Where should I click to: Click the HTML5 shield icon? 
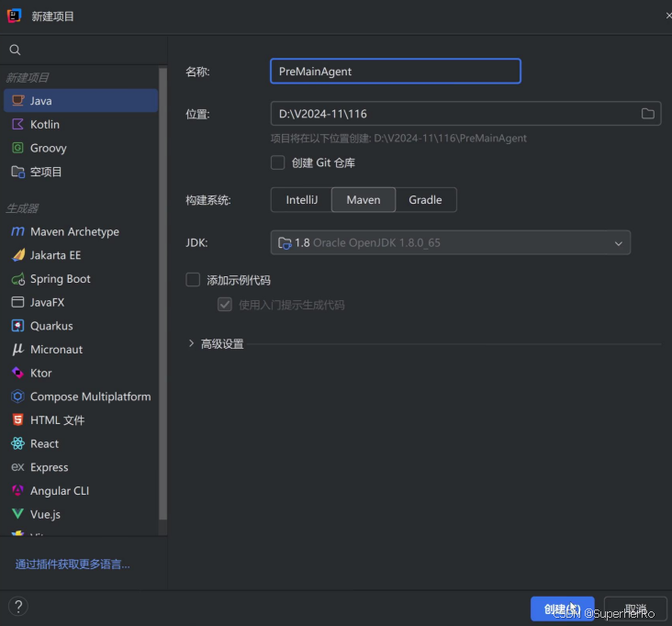pyautogui.click(x=17, y=419)
